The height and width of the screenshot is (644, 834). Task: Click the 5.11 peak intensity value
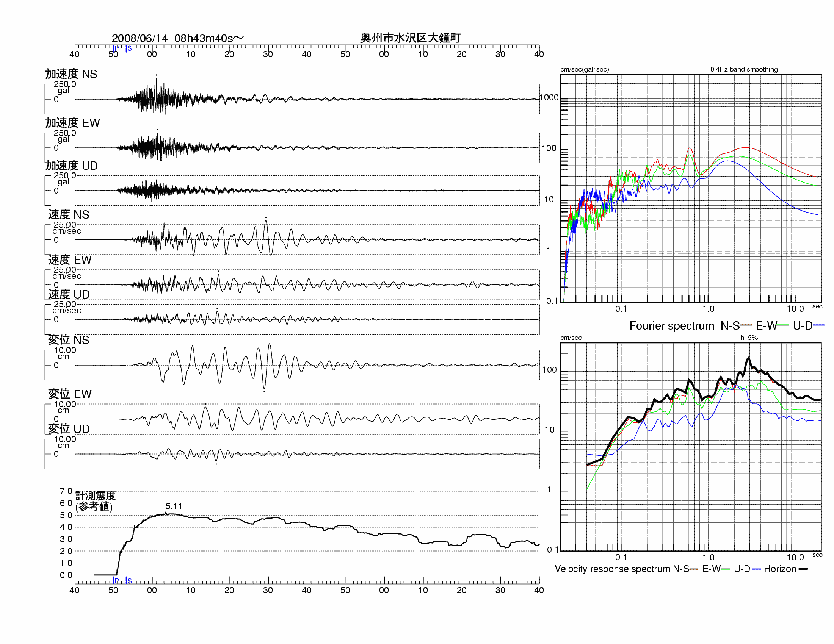[x=174, y=506]
